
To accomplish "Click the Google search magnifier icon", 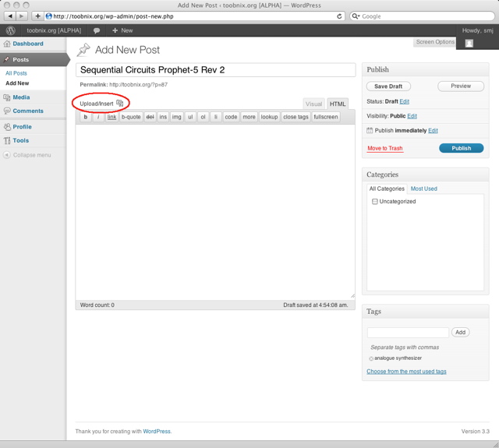I will [x=356, y=16].
